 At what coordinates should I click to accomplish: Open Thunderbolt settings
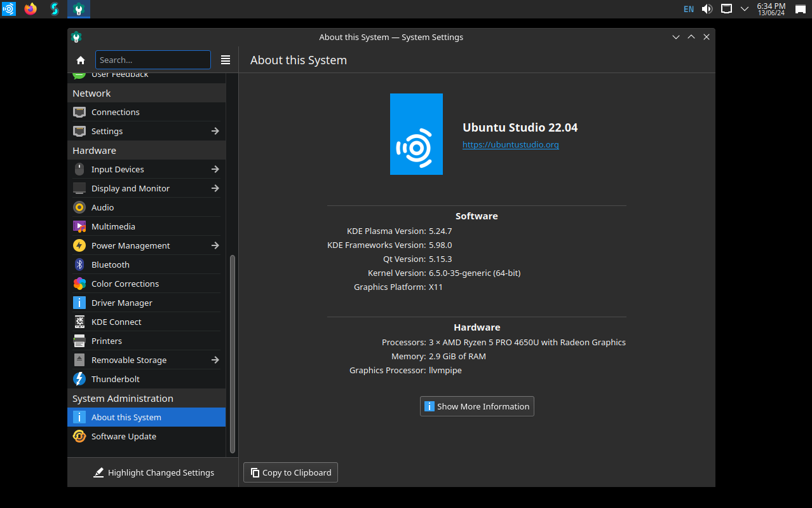coord(116,379)
